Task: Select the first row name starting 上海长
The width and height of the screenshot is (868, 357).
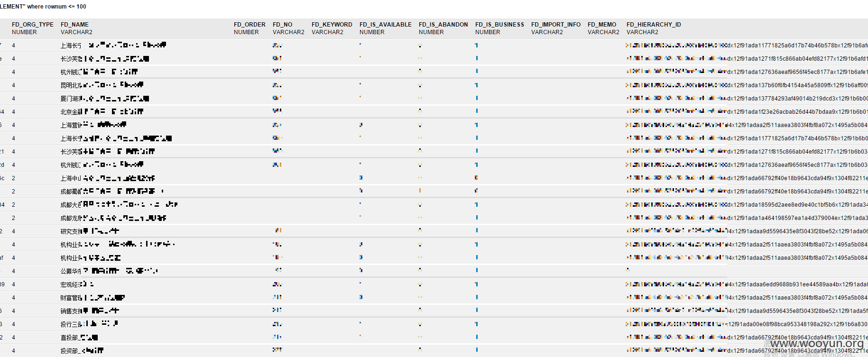Action: [x=113, y=46]
